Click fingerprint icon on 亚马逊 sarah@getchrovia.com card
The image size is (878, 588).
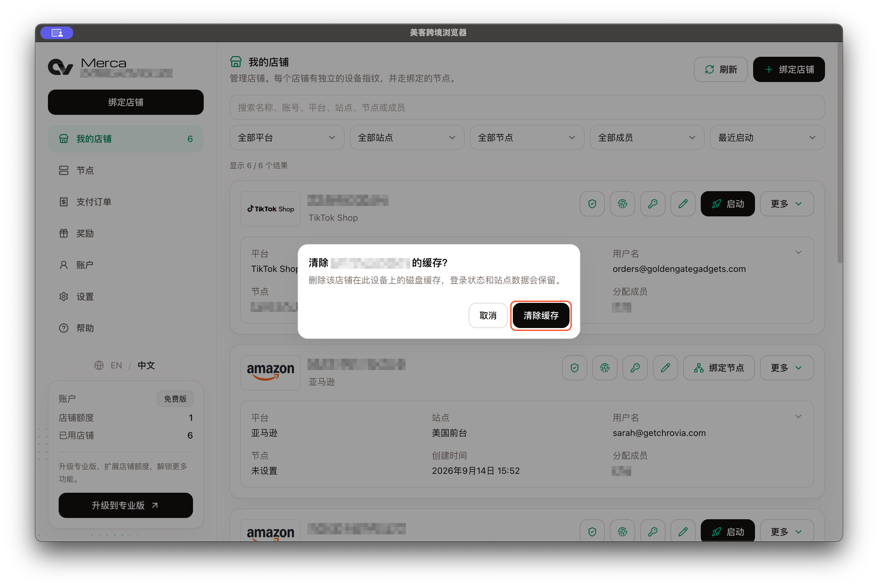[605, 367]
